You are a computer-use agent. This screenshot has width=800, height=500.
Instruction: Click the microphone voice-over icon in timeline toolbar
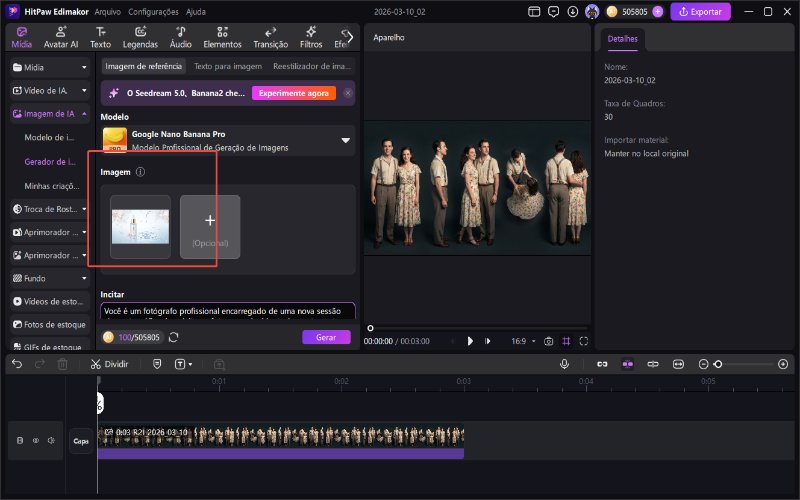coord(564,365)
